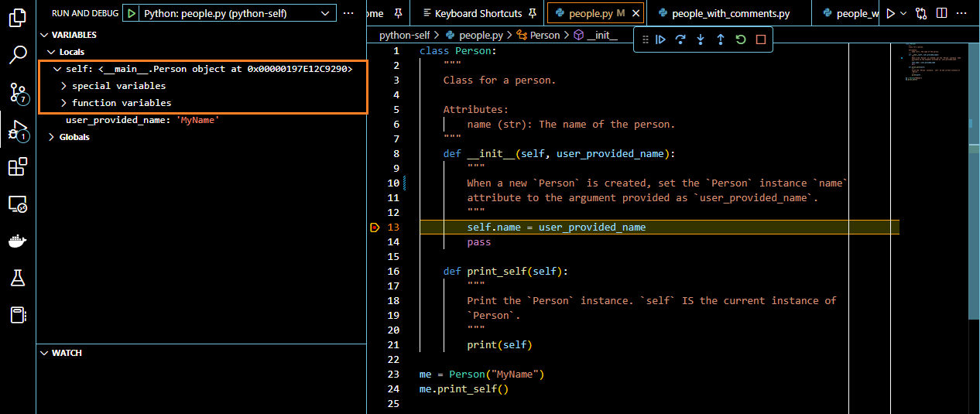Click people.py in the breadcrumb
Viewport: 980px width, 414px height.
(x=474, y=35)
